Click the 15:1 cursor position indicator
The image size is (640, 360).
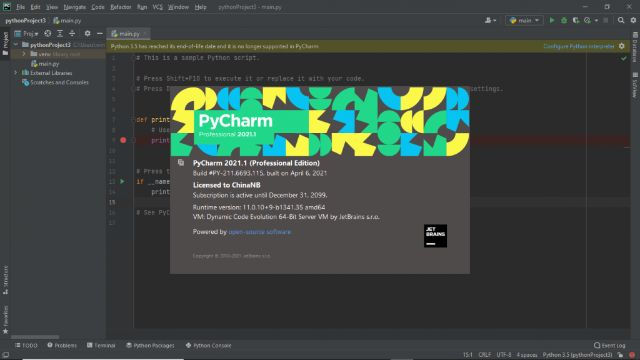(468, 355)
